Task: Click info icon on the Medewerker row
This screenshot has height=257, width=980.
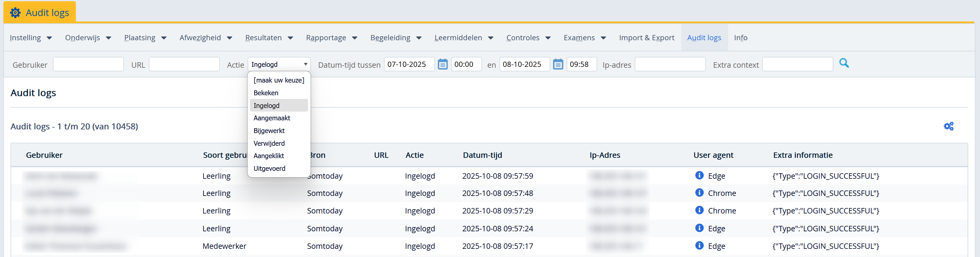Action: [699, 246]
